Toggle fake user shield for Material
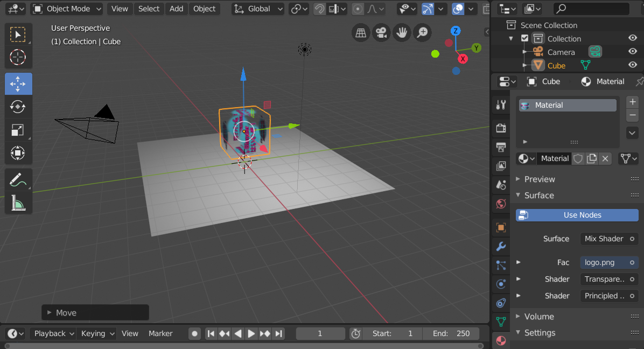This screenshot has height=349, width=644. (x=578, y=158)
